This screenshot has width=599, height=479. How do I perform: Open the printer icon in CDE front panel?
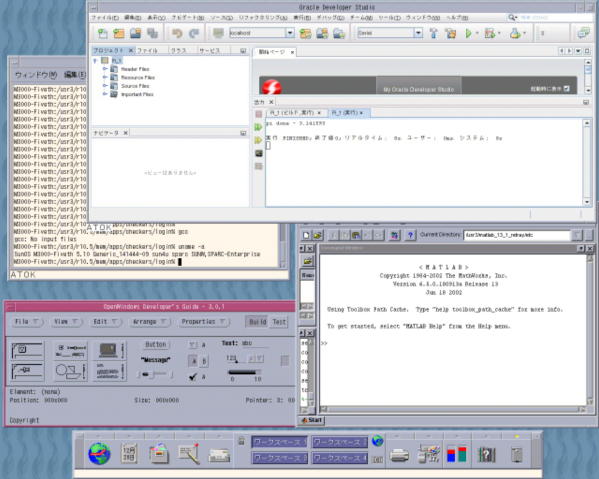[x=399, y=455]
